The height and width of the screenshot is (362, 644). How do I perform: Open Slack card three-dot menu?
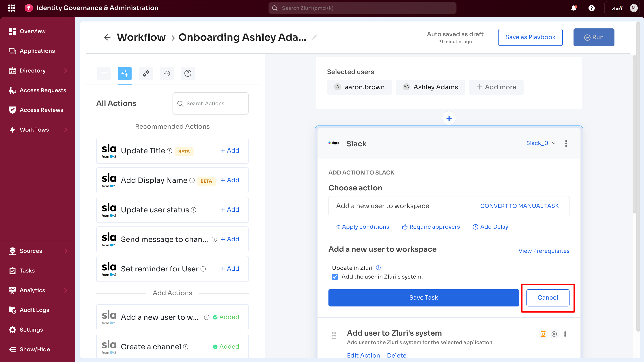pos(566,143)
